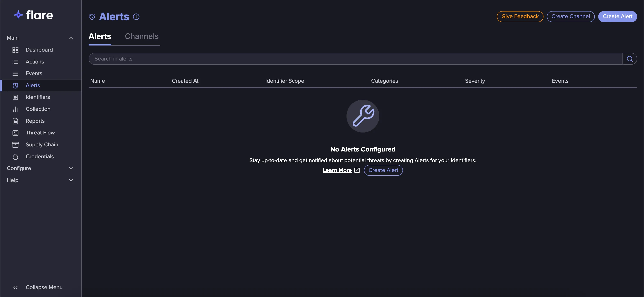Image resolution: width=644 pixels, height=297 pixels.
Task: Click the Alerts alarm clock sidebar icon
Action: click(x=16, y=86)
